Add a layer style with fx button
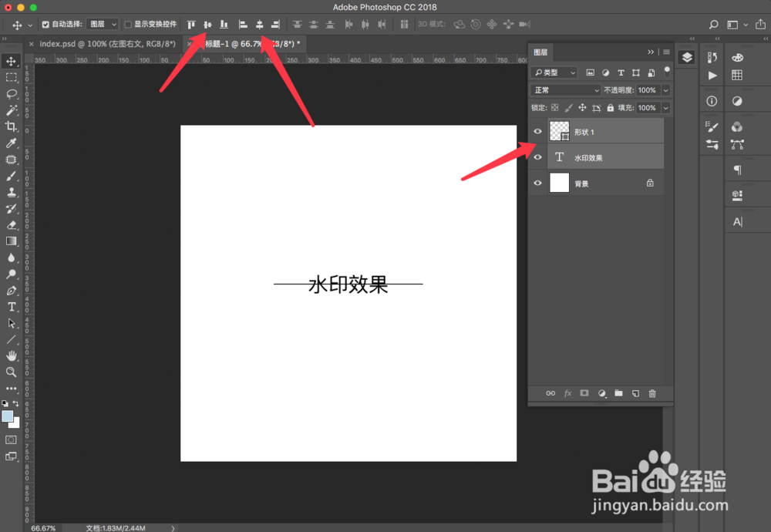 (x=567, y=393)
